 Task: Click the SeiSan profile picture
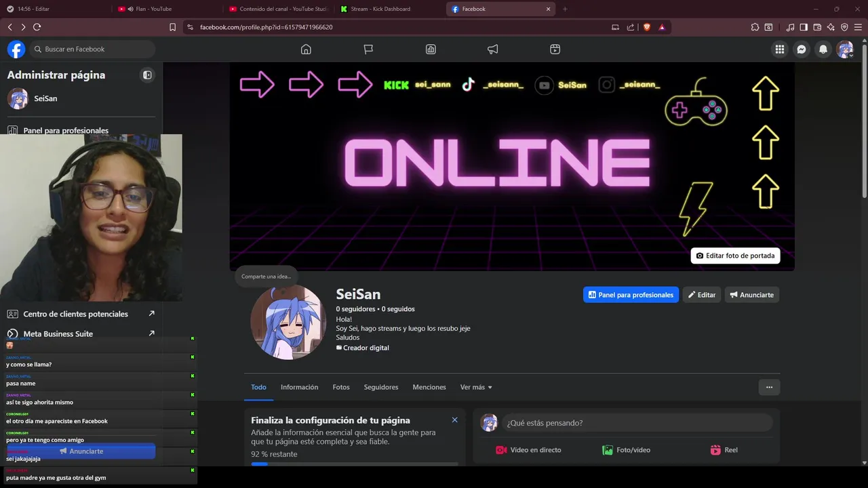[288, 321]
